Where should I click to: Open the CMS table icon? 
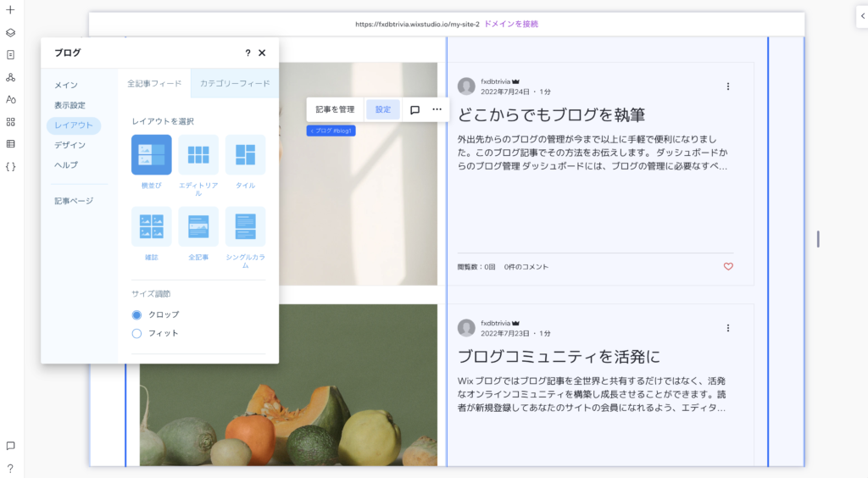click(10, 144)
